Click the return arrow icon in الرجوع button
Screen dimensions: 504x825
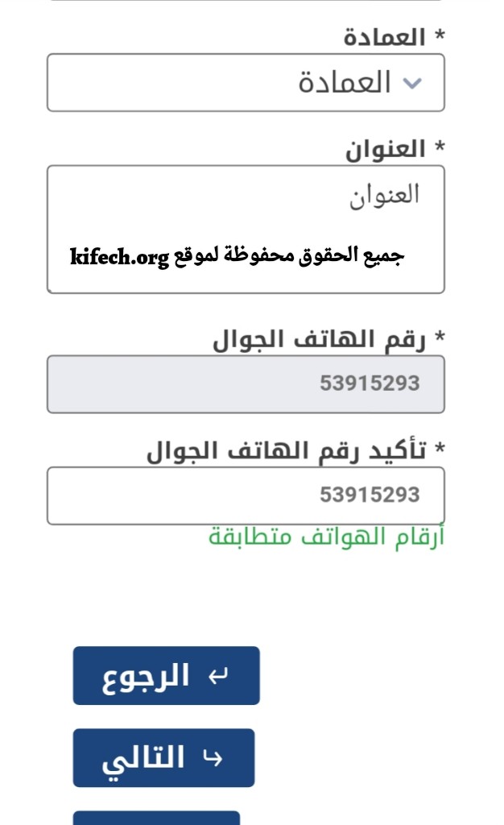coord(218,676)
